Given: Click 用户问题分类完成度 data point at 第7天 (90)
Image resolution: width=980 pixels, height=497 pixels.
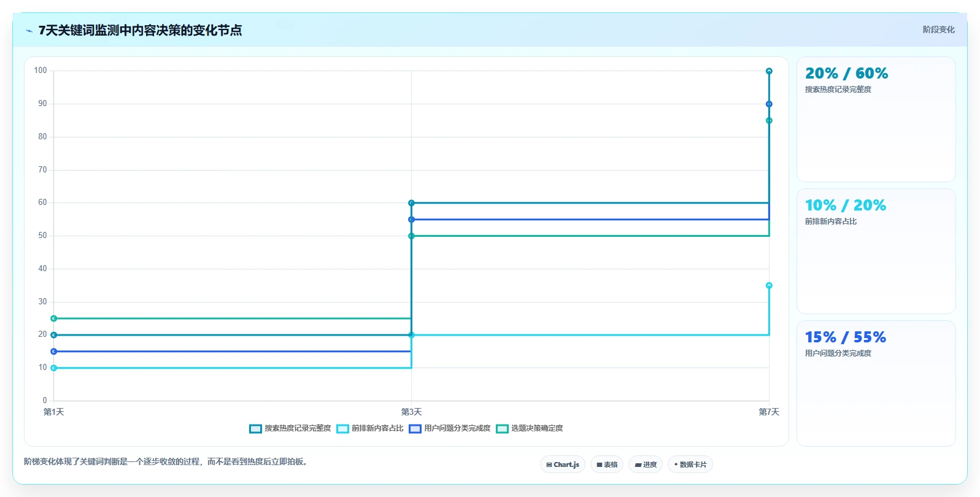Looking at the screenshot, I should pos(769,104).
